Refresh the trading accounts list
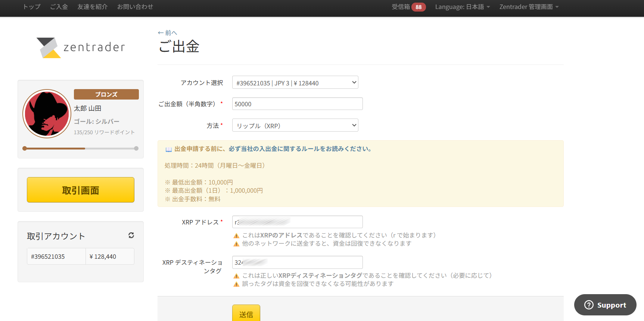The image size is (644, 321). pyautogui.click(x=131, y=235)
